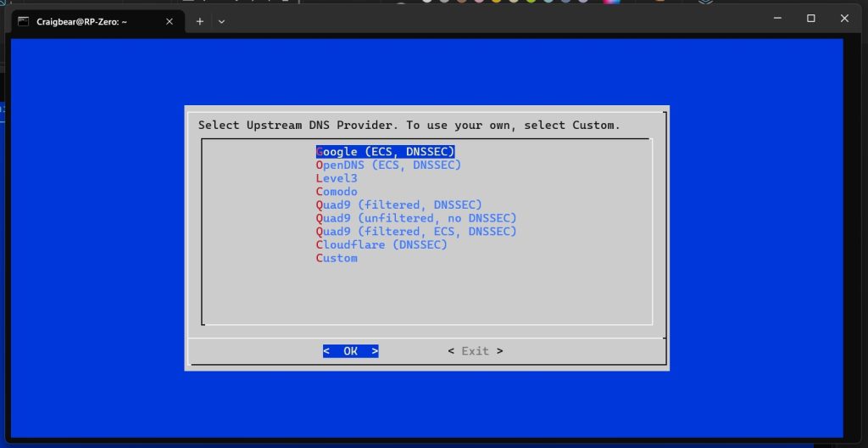Select Quad9 (filtered, ECS, DNSSEC)

pyautogui.click(x=415, y=232)
